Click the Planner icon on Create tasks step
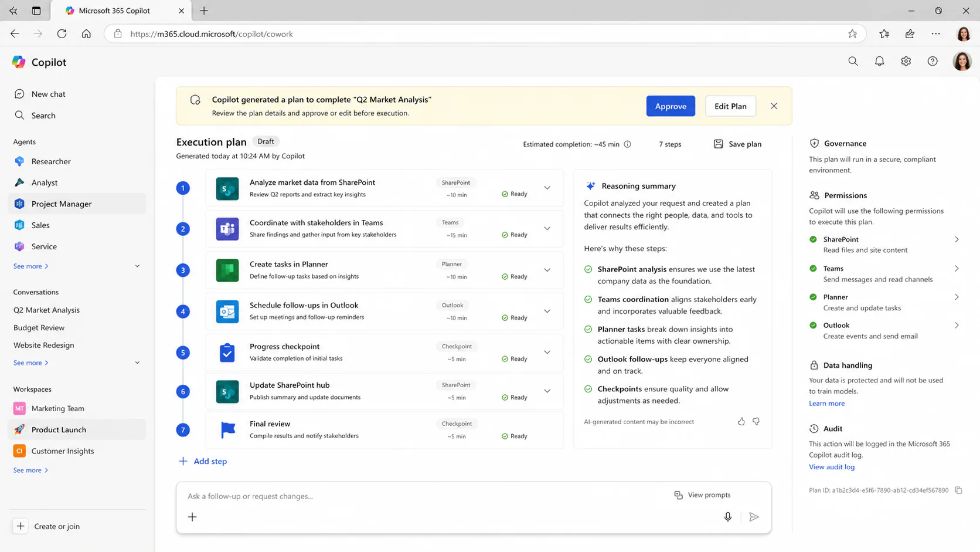Image resolution: width=980 pixels, height=552 pixels. pyautogui.click(x=227, y=270)
